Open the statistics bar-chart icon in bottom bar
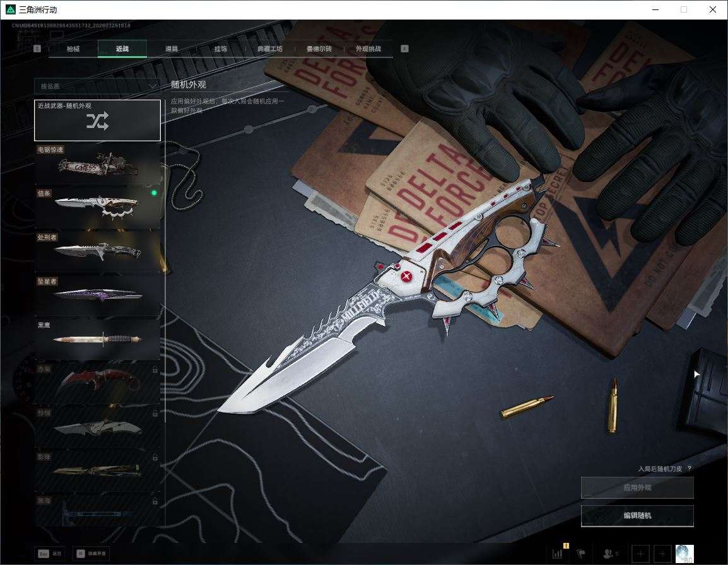This screenshot has height=565, width=728. click(x=558, y=553)
